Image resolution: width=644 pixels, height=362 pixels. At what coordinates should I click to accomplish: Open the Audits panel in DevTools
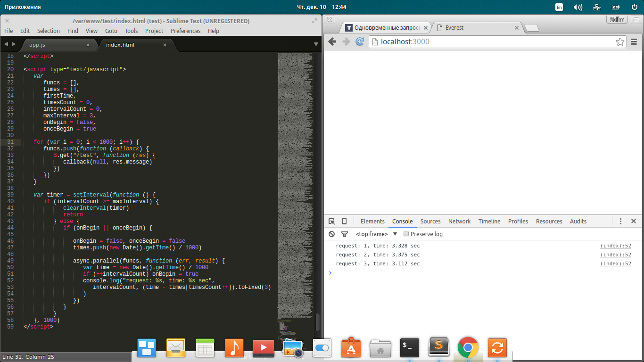click(578, 221)
